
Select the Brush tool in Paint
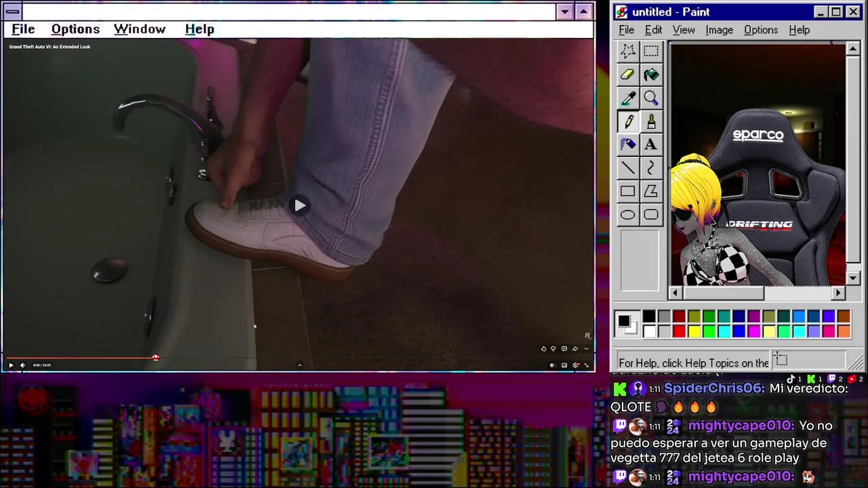(651, 122)
